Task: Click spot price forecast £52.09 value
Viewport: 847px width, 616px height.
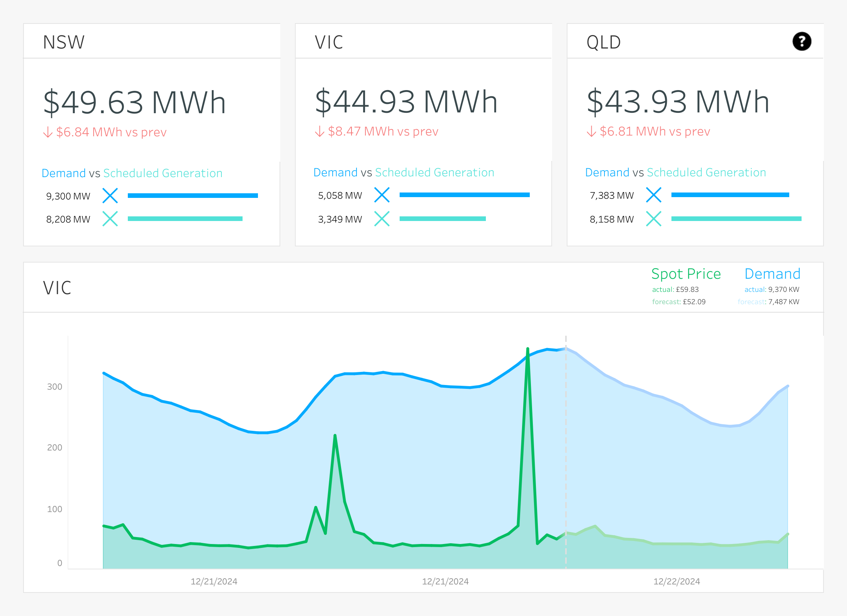Action: tap(694, 302)
